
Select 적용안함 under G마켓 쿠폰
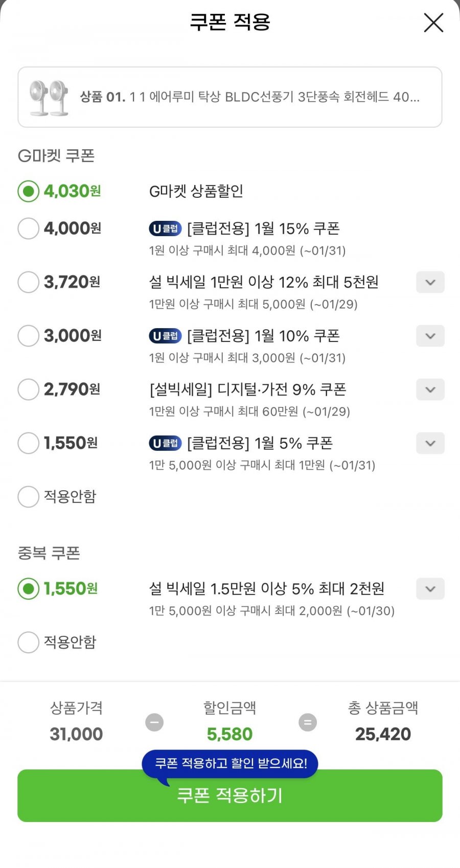pyautogui.click(x=29, y=496)
